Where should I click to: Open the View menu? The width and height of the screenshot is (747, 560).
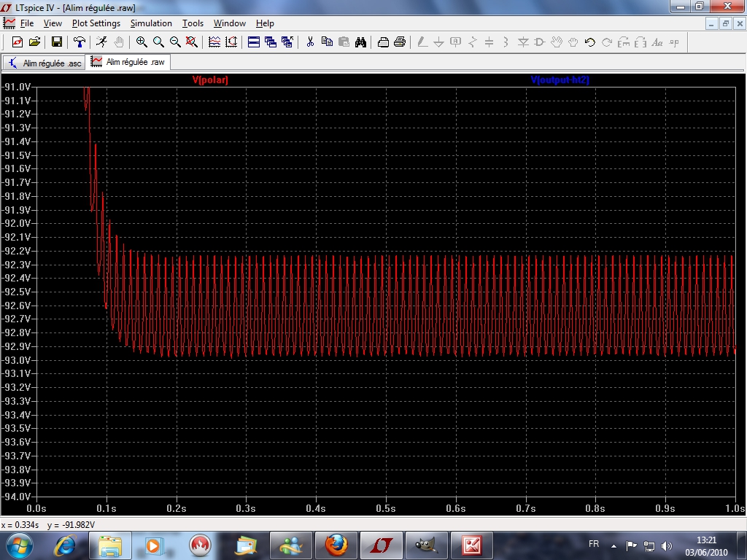[x=53, y=23]
